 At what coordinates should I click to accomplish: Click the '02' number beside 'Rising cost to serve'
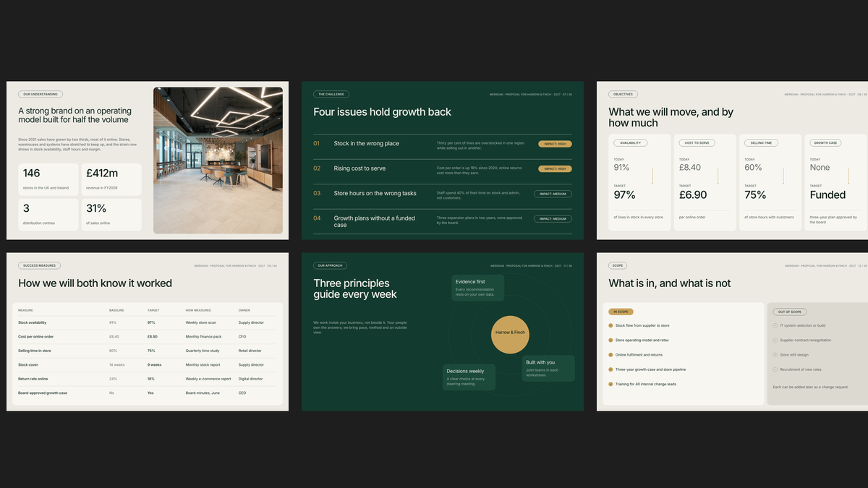pyautogui.click(x=316, y=168)
